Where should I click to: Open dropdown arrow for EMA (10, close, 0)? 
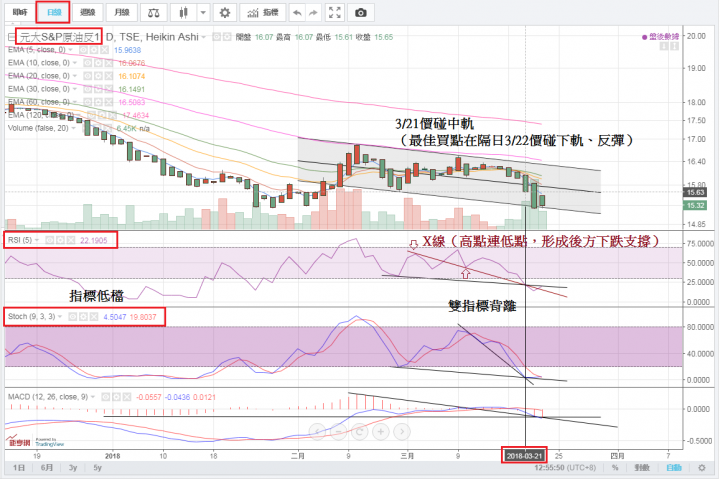pyautogui.click(x=74, y=63)
